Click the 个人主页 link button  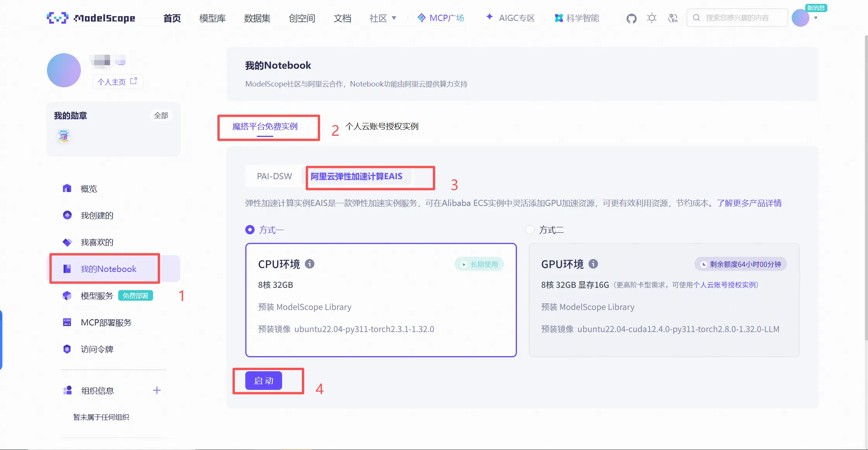click(x=117, y=82)
